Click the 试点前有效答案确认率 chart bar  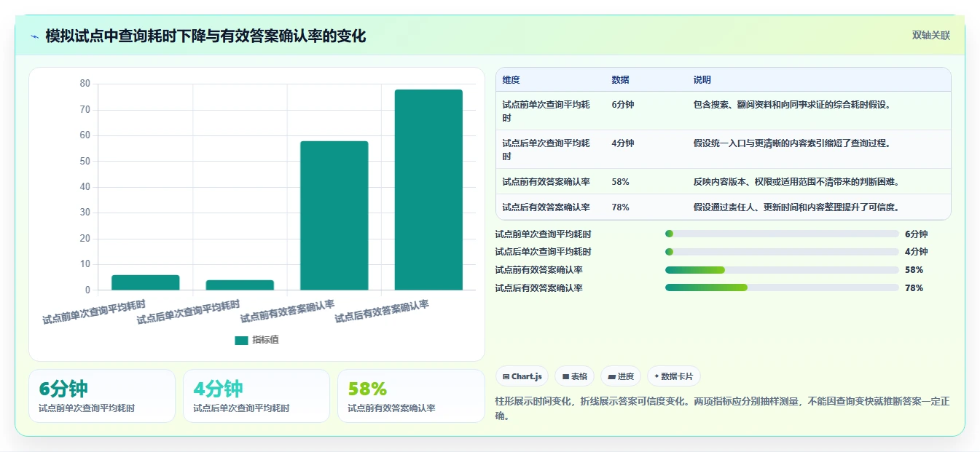click(x=334, y=215)
